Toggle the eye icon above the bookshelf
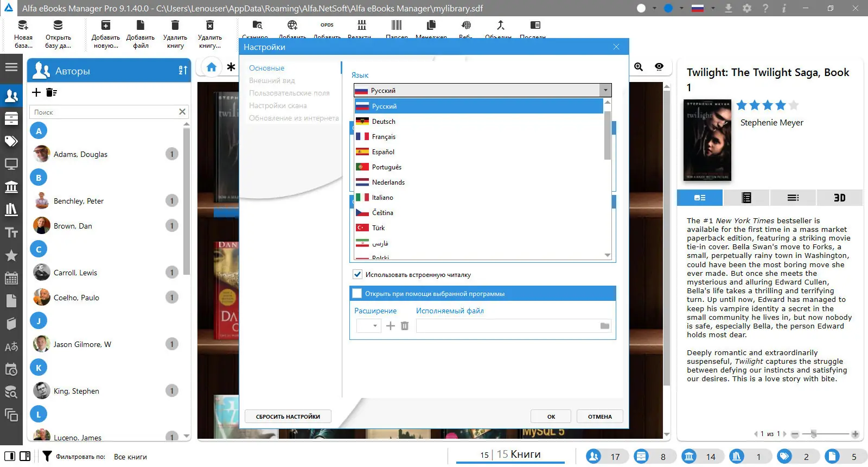The height and width of the screenshot is (467, 868). (x=659, y=67)
